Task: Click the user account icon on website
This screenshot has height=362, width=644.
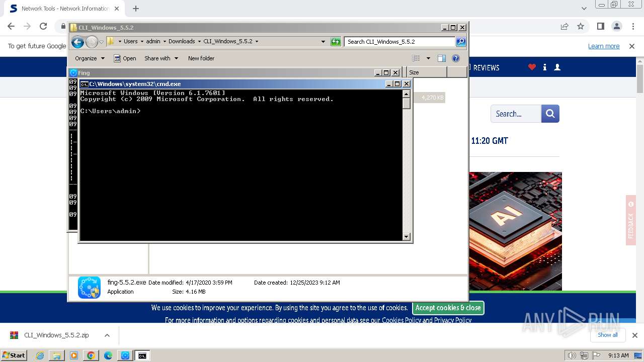Action: [557, 67]
